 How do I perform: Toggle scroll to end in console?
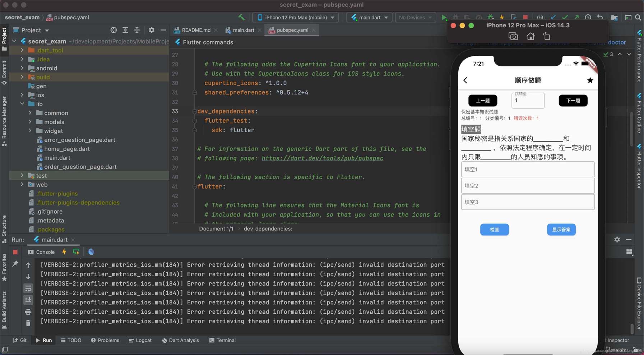point(28,300)
